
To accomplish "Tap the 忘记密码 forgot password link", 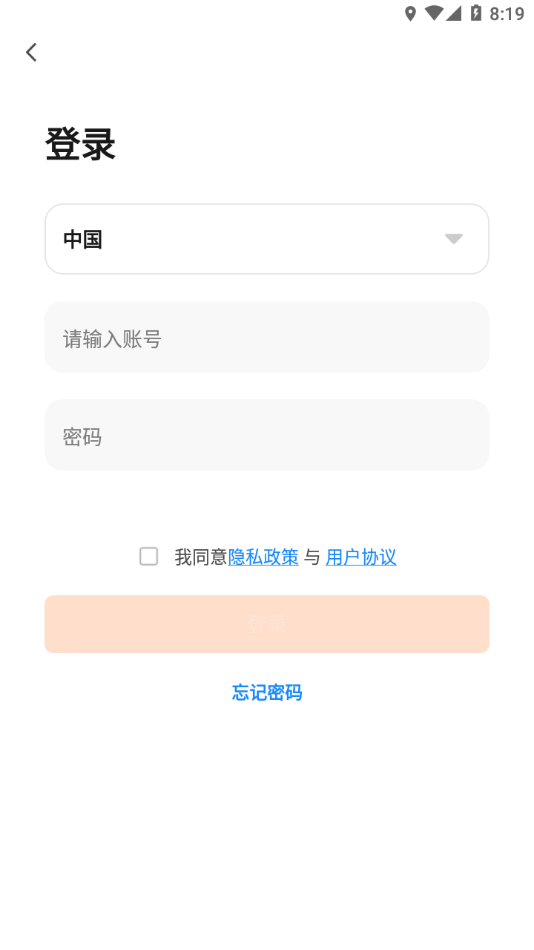I will [267, 692].
